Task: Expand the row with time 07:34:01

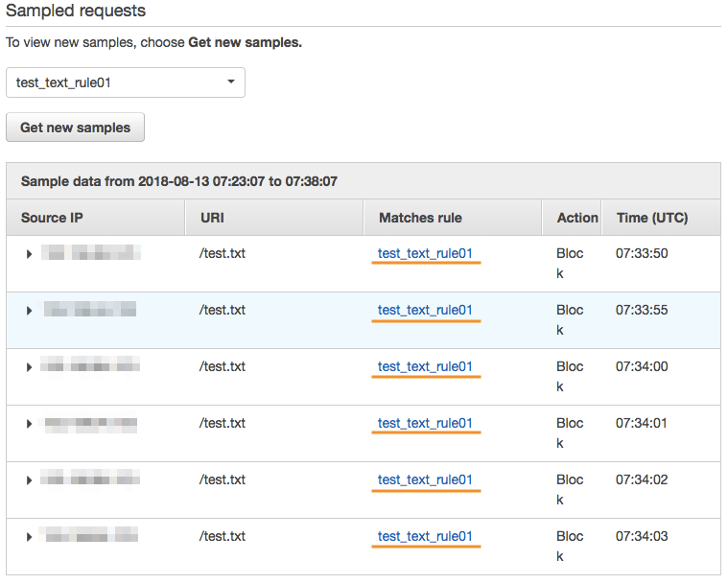Action: [x=30, y=424]
